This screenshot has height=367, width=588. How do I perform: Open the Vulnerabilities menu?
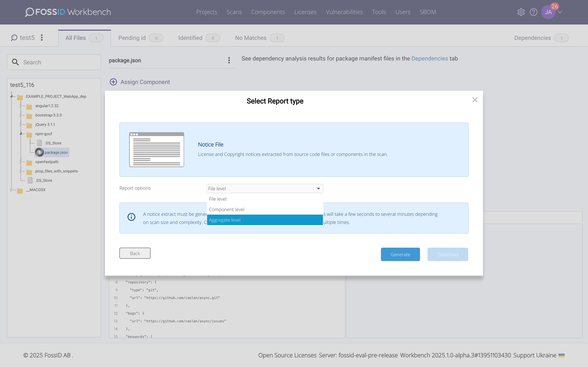click(x=344, y=12)
